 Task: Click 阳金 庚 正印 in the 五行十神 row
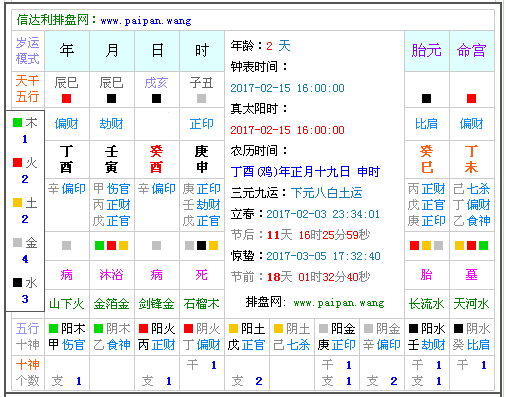tap(337, 337)
